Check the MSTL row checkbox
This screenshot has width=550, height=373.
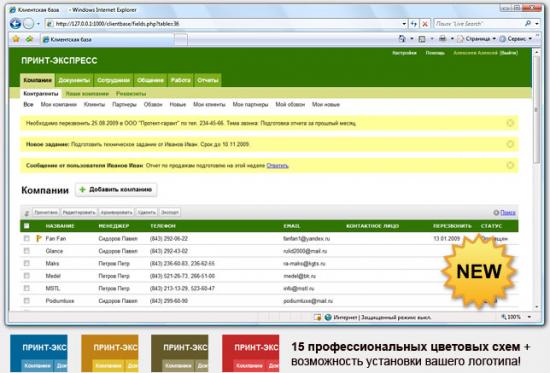tap(26, 288)
